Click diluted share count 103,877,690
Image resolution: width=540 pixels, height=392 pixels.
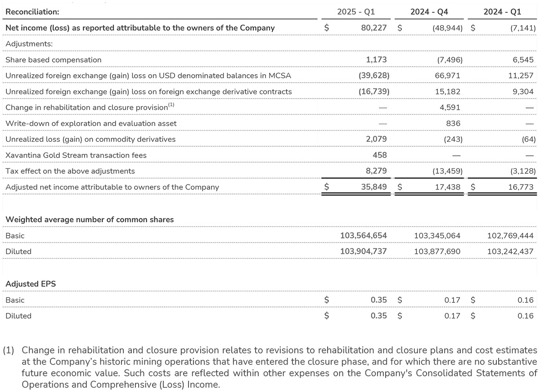click(437, 252)
